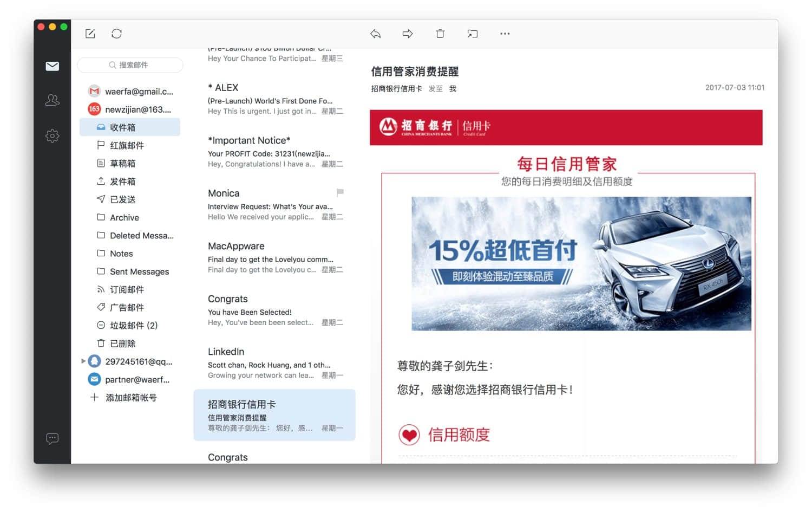Move message using the folder arrow icon

473,34
